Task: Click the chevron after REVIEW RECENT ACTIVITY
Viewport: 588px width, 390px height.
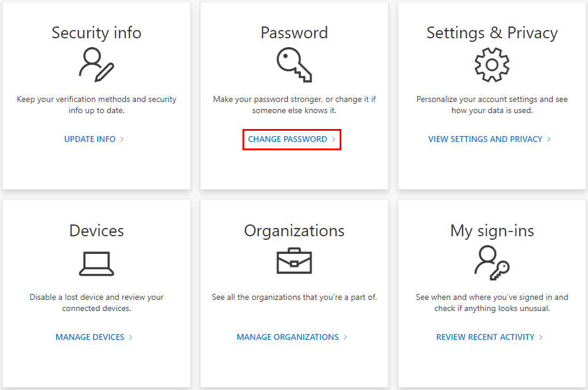Action: click(540, 337)
